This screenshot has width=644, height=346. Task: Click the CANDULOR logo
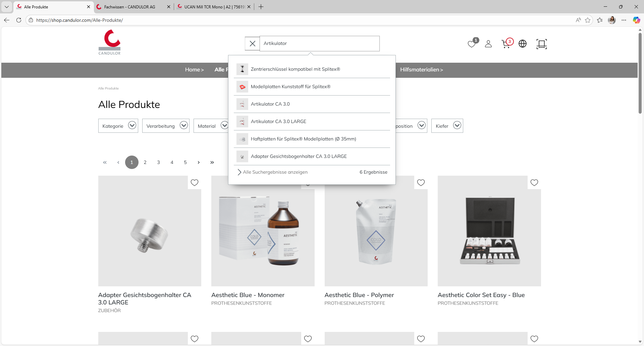pos(110,42)
